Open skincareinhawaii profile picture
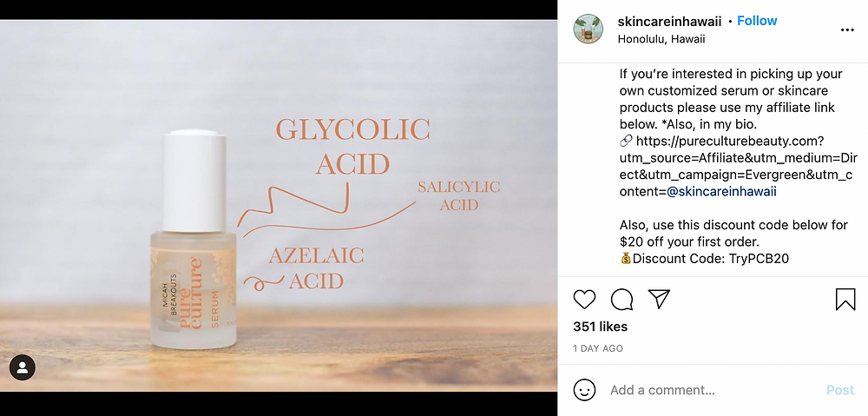Screen dimensions: 868x416 click(588, 29)
